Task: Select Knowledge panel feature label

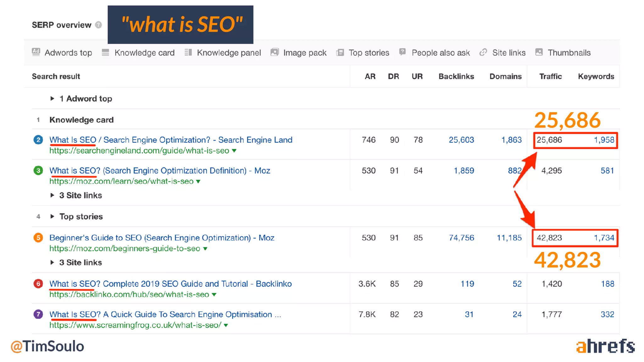Action: [229, 52]
